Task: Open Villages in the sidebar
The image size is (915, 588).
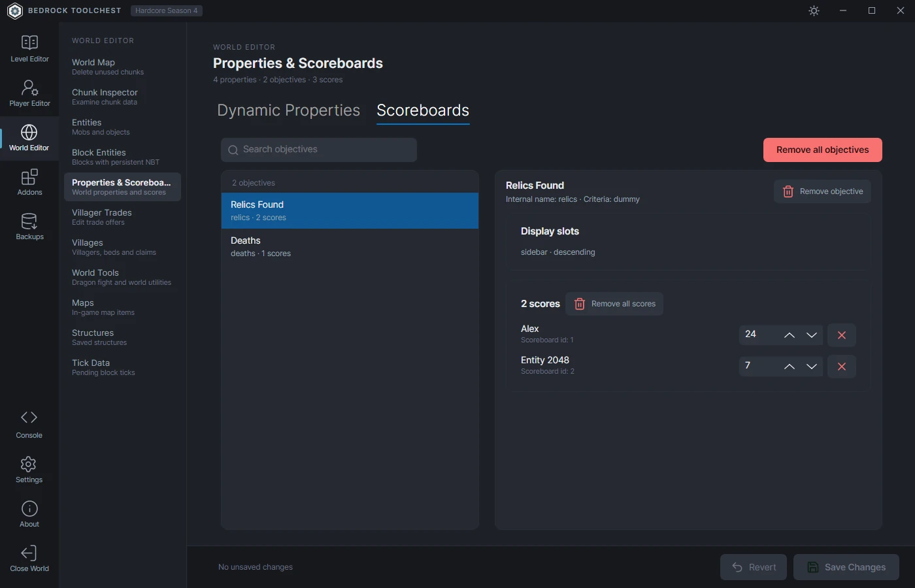Action: click(122, 247)
